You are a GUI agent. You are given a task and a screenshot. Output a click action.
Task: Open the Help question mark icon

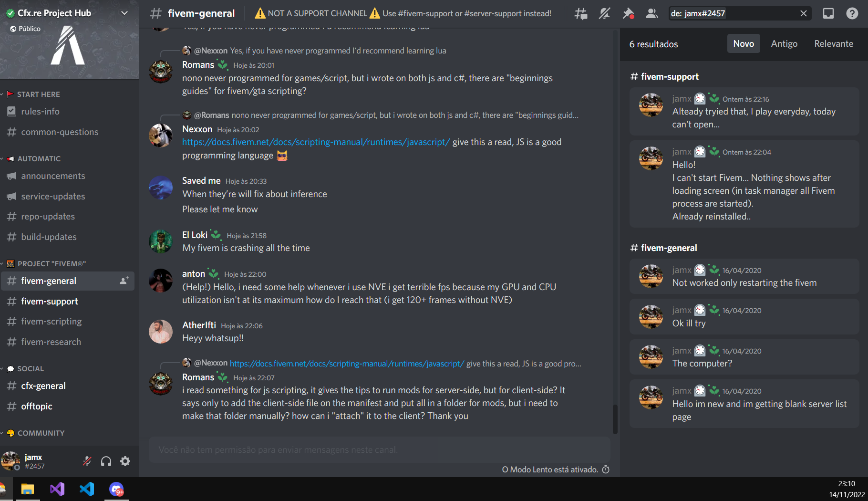852,13
